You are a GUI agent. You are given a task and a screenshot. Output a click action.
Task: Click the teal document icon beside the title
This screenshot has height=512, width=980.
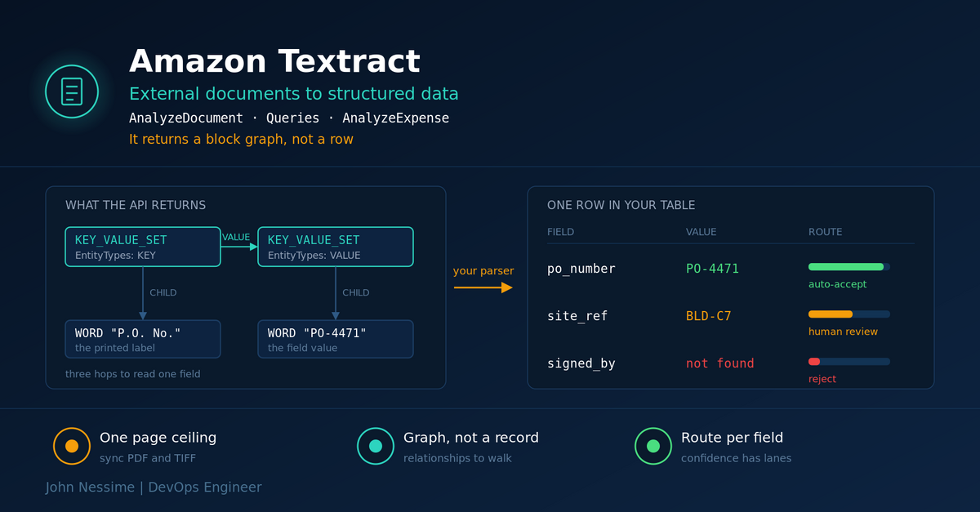72,91
